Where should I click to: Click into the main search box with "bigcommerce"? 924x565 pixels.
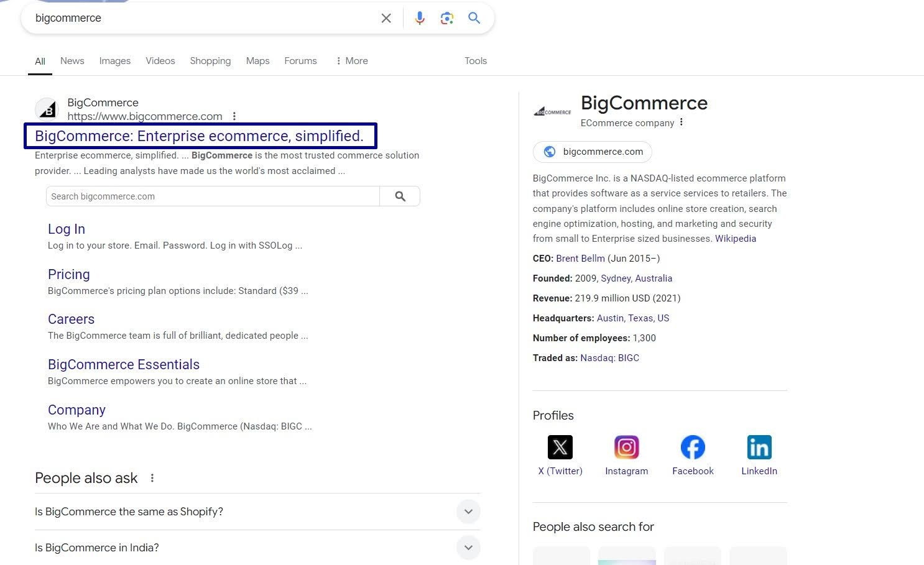pos(202,18)
